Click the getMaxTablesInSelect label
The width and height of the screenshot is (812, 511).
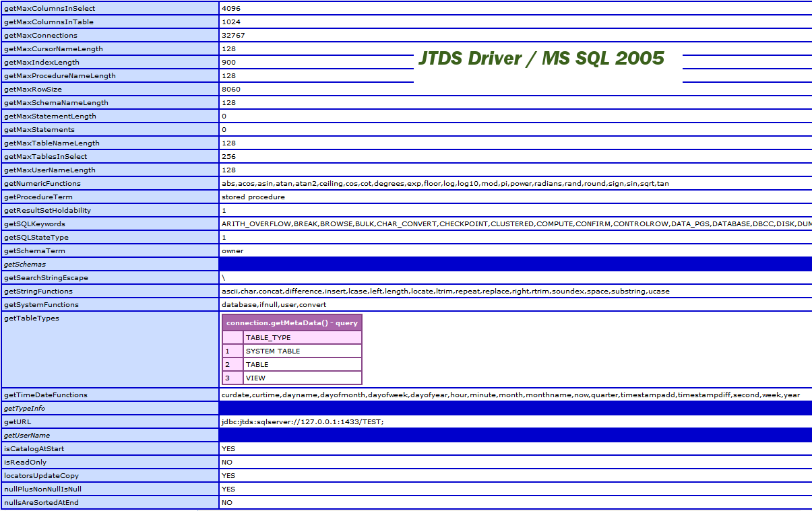(45, 157)
